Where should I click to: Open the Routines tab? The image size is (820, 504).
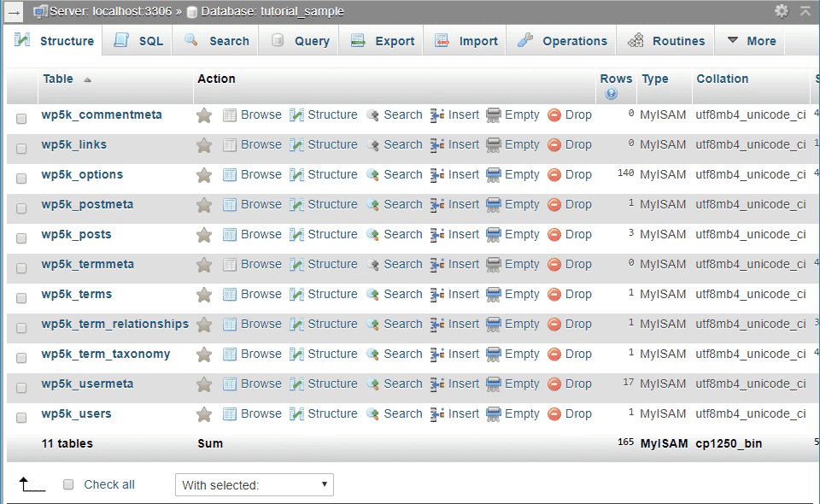pyautogui.click(x=665, y=41)
